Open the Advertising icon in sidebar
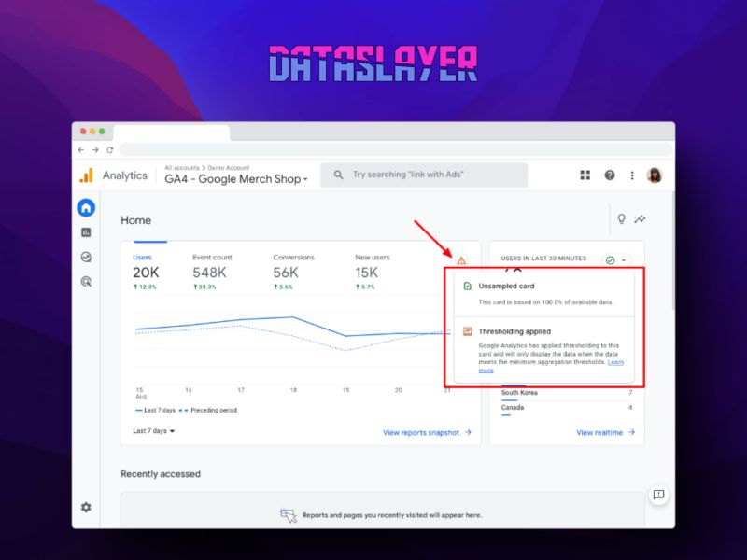 [86, 282]
